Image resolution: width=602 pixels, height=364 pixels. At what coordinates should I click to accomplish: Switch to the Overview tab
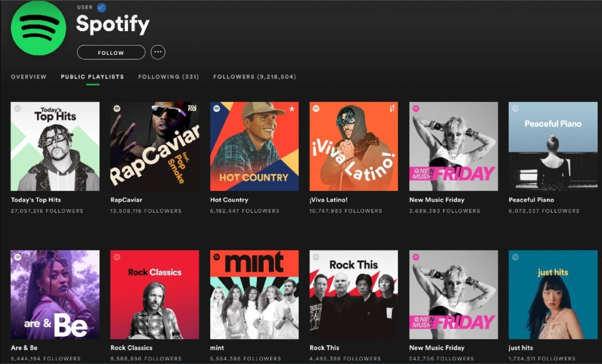(29, 77)
